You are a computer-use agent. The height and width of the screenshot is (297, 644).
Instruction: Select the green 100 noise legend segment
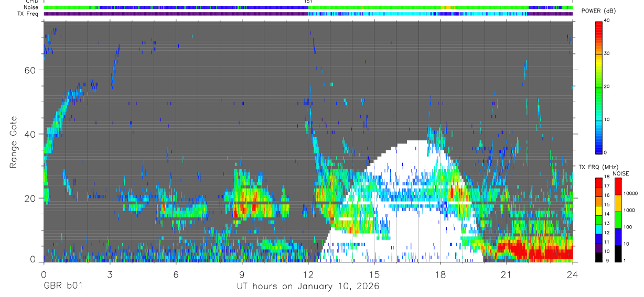coord(618,220)
